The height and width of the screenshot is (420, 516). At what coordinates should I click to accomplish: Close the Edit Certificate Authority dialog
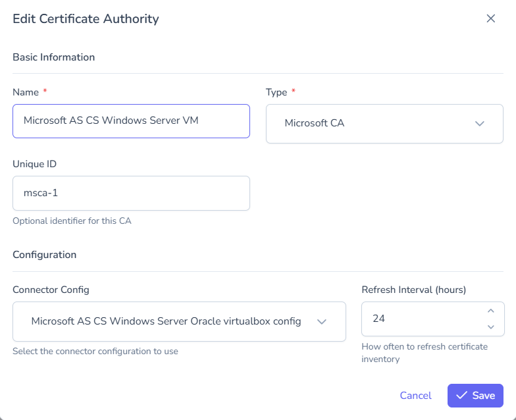pos(491,18)
